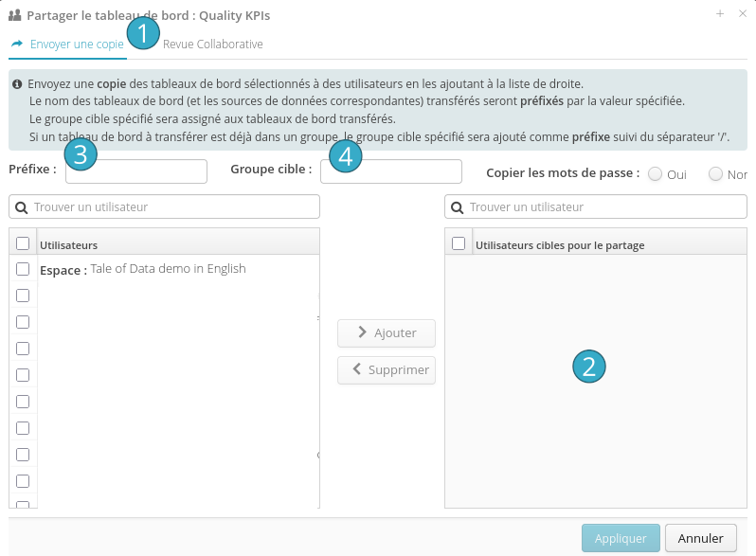Choose the Non radio for passwords
The height and width of the screenshot is (556, 756).
715,174
